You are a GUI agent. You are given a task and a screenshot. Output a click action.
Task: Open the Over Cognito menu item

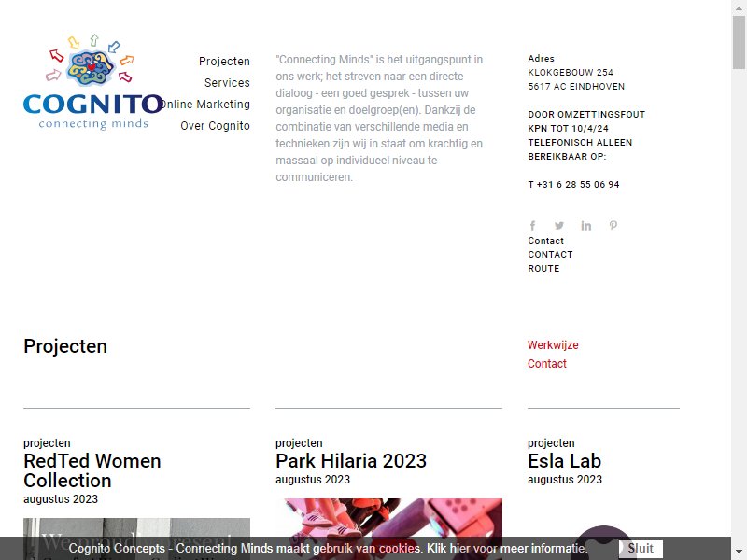click(x=216, y=126)
